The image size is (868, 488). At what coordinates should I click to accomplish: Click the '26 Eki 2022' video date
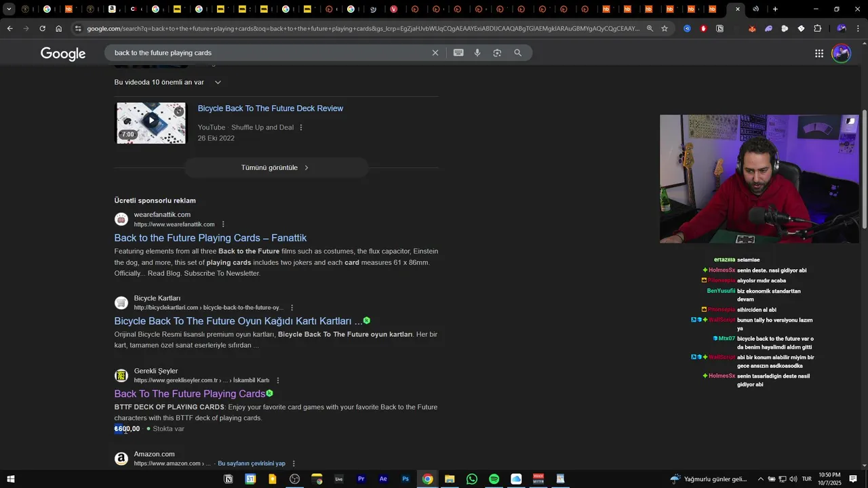click(216, 138)
